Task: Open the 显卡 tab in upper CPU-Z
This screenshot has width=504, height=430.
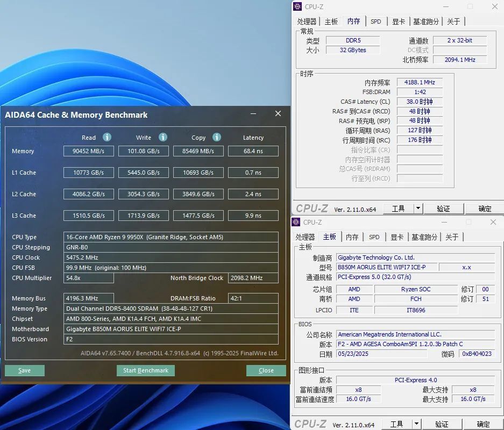Action: pyautogui.click(x=399, y=21)
